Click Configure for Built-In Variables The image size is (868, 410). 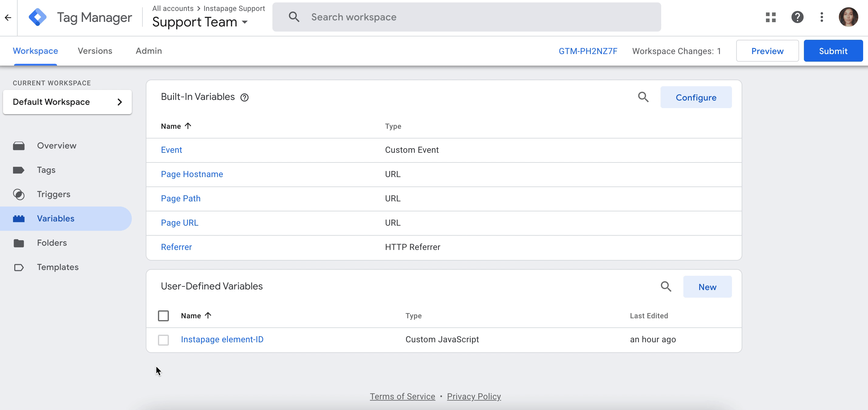pyautogui.click(x=695, y=97)
